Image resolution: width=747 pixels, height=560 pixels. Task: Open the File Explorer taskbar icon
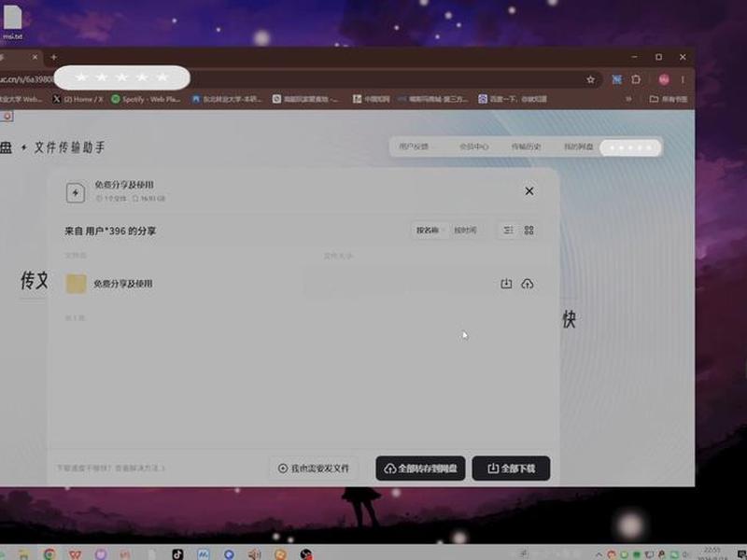click(x=23, y=554)
